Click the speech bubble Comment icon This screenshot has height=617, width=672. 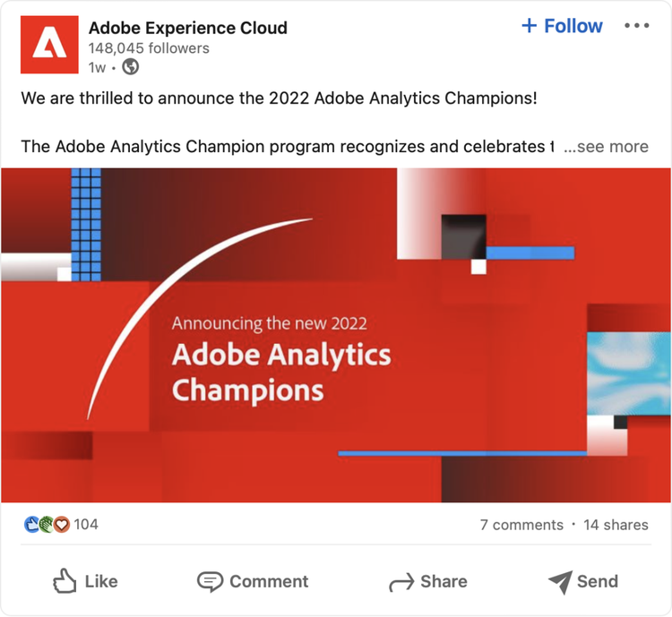[210, 582]
